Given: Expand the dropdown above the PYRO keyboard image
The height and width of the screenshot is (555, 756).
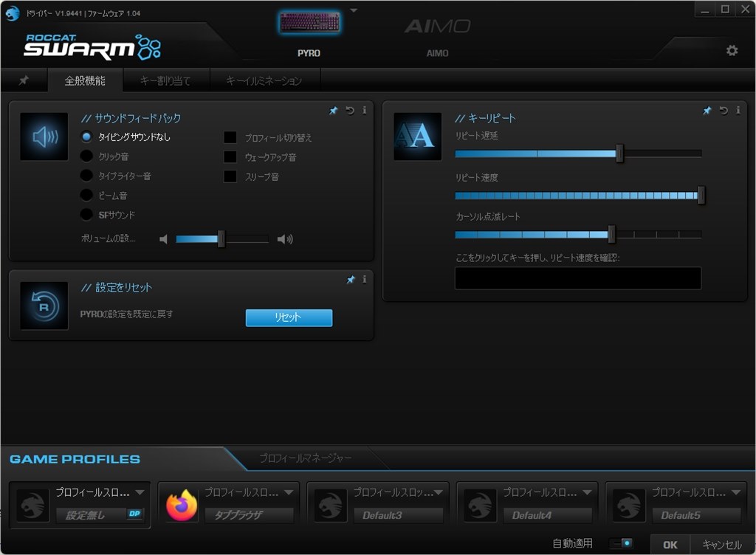Looking at the screenshot, I should coord(353,9).
